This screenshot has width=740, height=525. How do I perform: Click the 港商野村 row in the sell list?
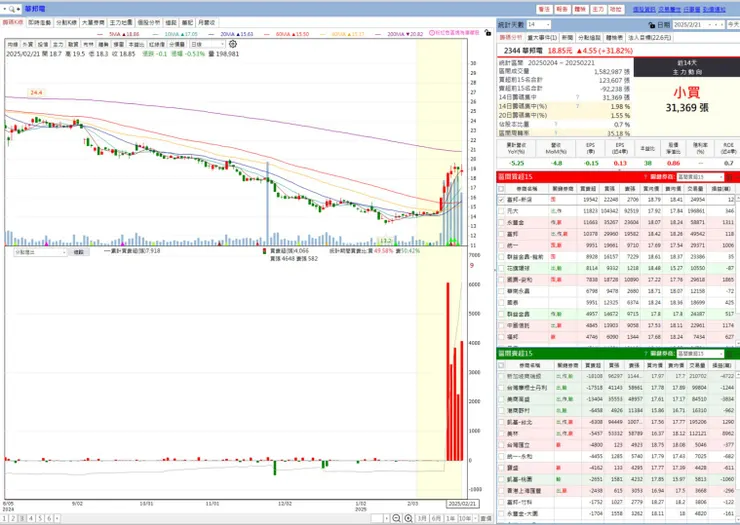coord(618,411)
